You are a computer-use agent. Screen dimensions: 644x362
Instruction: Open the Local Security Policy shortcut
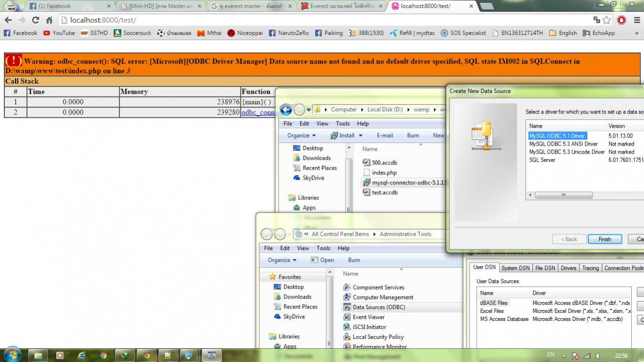pos(373,337)
